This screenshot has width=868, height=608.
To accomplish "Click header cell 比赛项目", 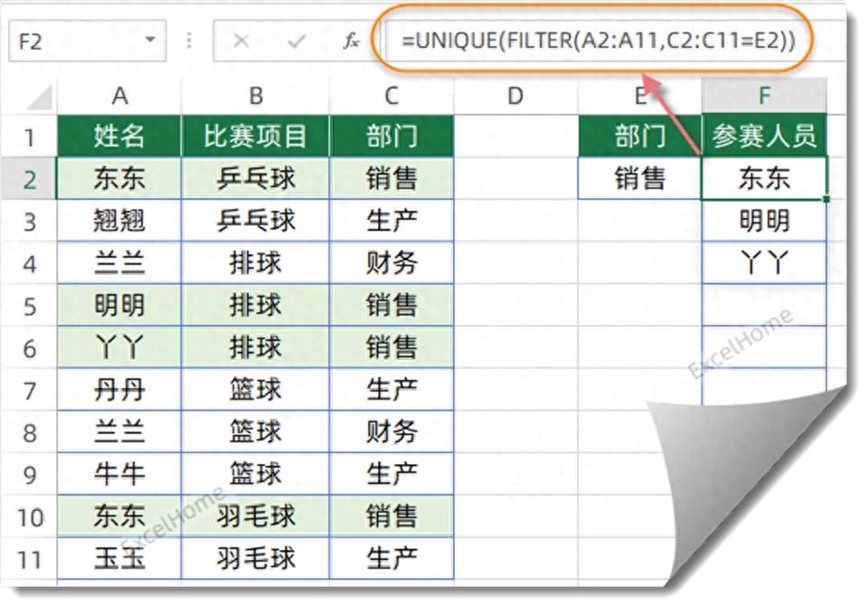I will pos(255,137).
